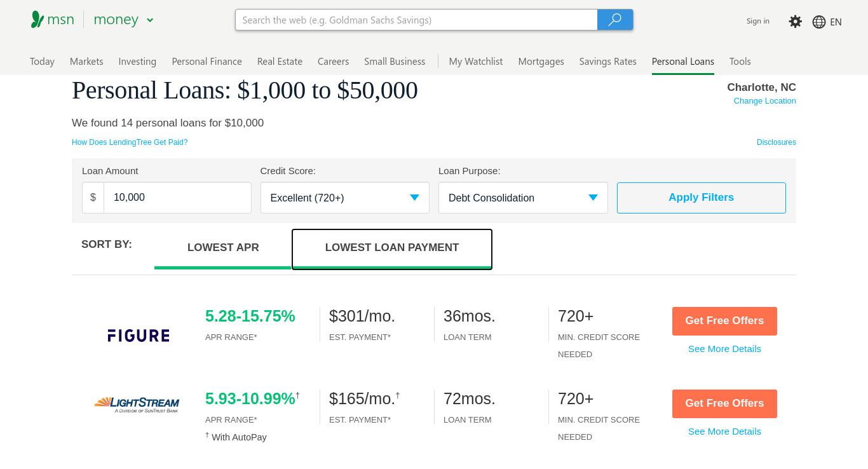Click the Charlotte, NC location text

tap(761, 87)
